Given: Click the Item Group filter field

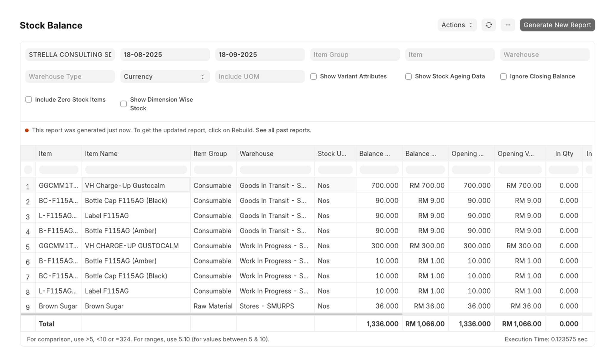Looking at the screenshot, I should pos(354,55).
